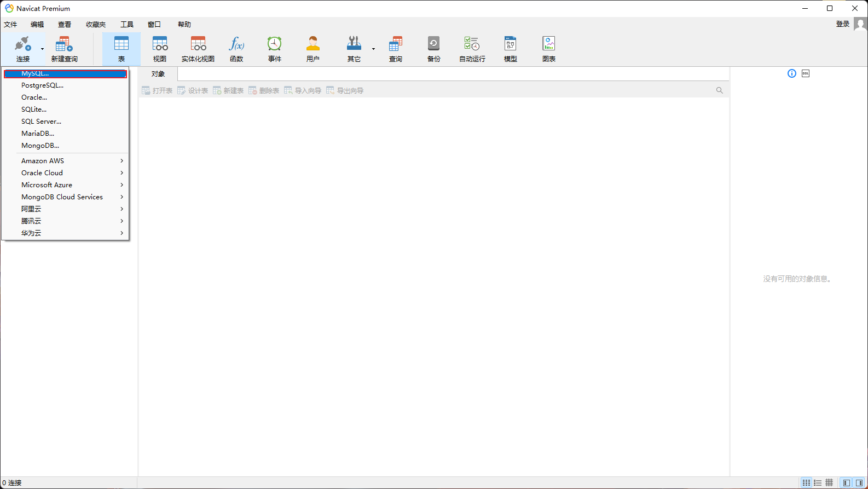Choose MariaDB... connection type

pyautogui.click(x=66, y=133)
